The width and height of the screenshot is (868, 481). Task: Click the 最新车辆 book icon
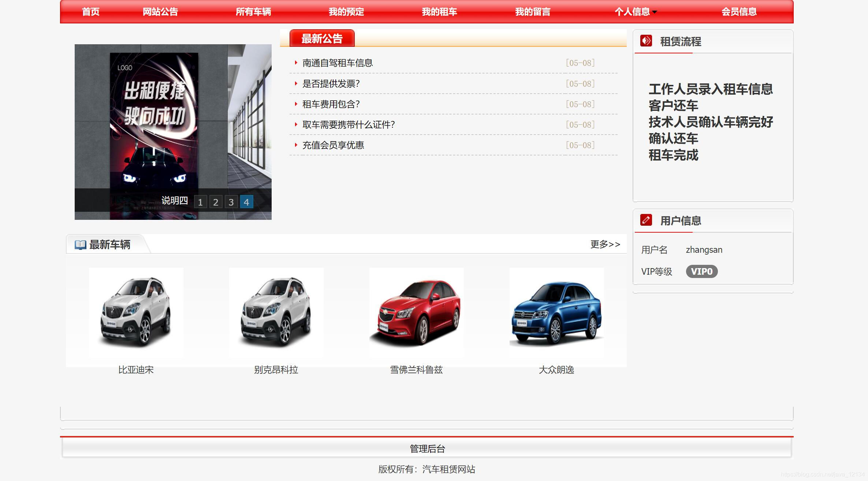point(80,245)
